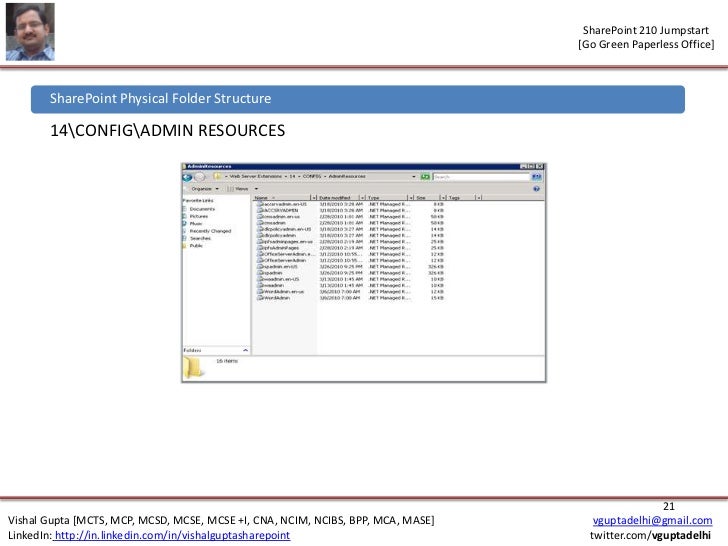The width and height of the screenshot is (728, 546).
Task: Sort by the Size column header
Action: (427, 198)
